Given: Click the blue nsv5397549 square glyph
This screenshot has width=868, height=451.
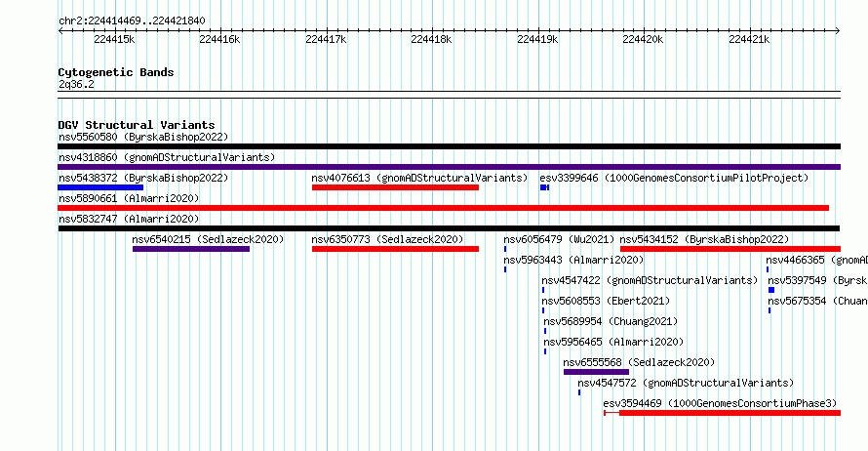Looking at the screenshot, I should click(771, 290).
